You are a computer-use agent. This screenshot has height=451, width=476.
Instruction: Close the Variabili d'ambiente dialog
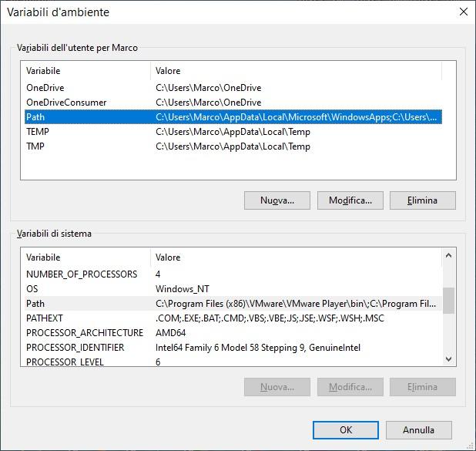click(x=463, y=12)
